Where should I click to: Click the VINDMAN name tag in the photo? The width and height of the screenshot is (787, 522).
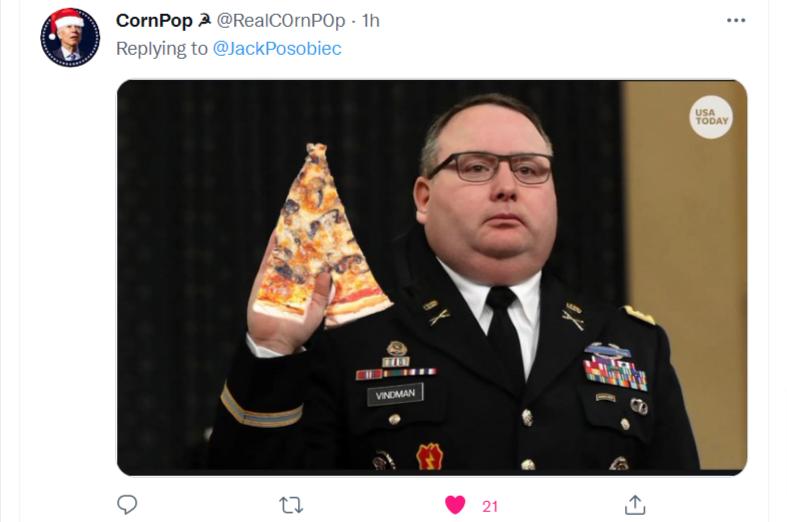[395, 395]
